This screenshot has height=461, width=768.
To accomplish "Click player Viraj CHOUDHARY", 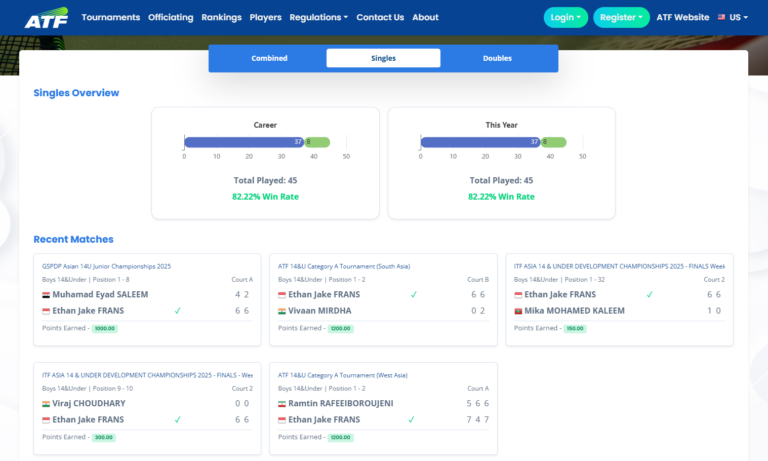I will coord(89,403).
